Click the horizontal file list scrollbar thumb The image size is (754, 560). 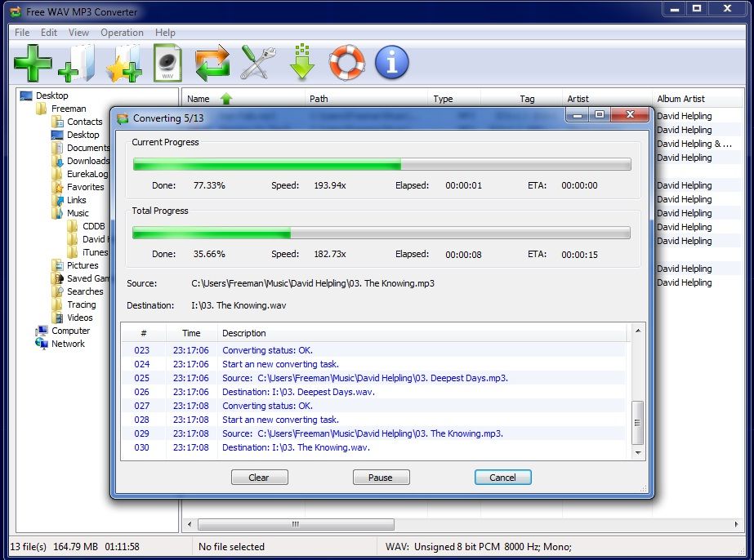pos(296,524)
